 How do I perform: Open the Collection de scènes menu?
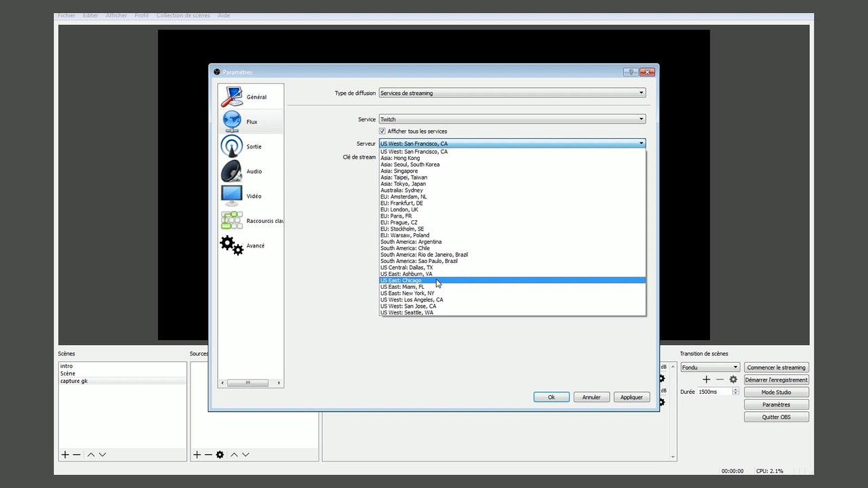[x=183, y=16]
